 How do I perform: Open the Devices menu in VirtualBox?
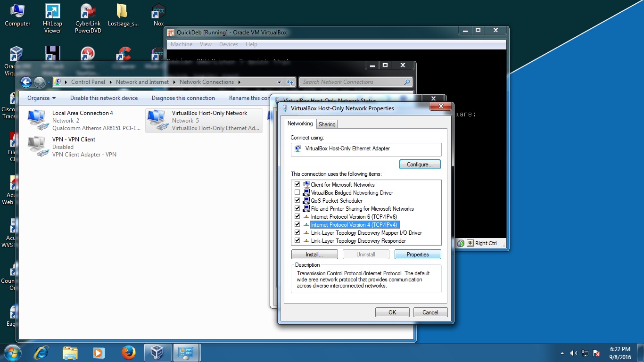(x=229, y=44)
